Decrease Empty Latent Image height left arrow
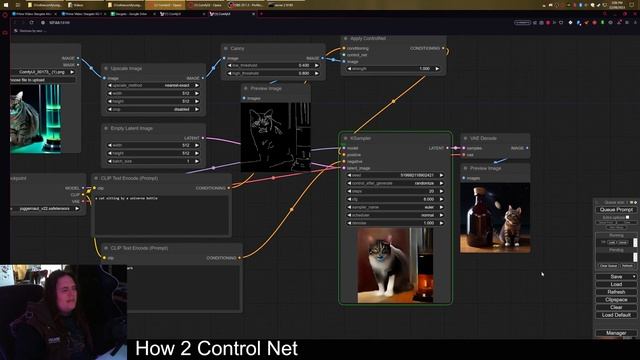The width and height of the screenshot is (640, 360). tap(110, 153)
